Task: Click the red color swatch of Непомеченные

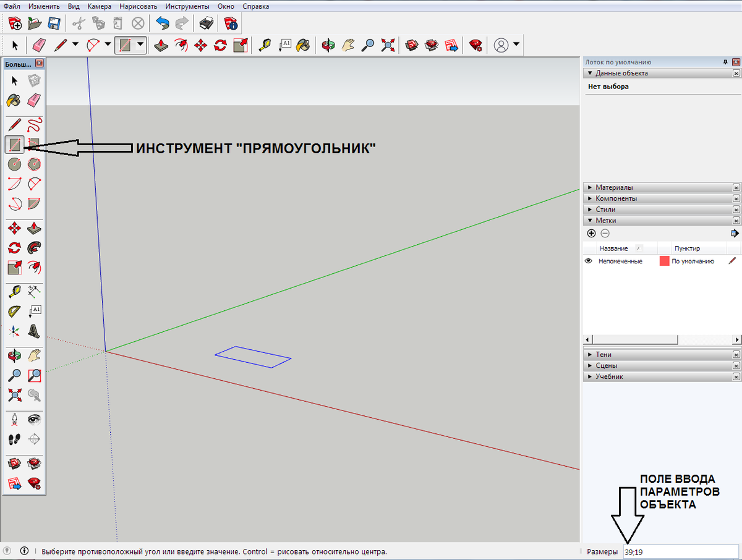Action: point(665,261)
